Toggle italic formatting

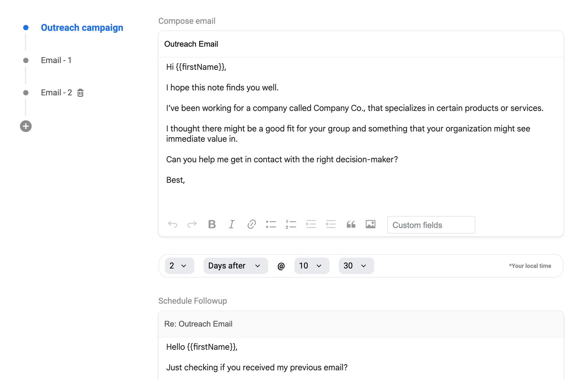232,224
